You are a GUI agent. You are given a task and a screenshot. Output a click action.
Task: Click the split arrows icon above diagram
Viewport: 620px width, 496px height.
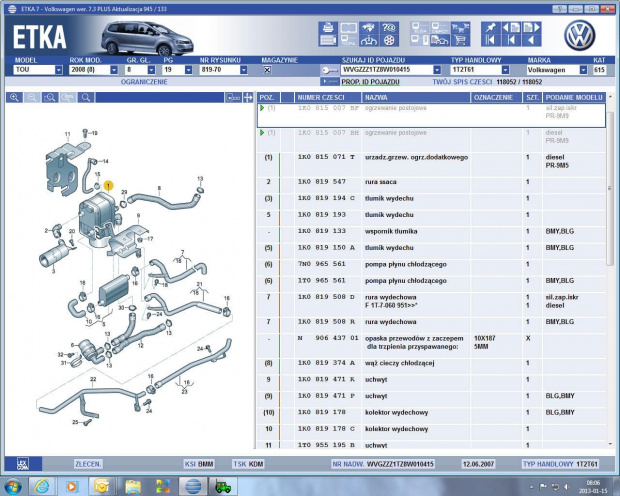[248, 97]
